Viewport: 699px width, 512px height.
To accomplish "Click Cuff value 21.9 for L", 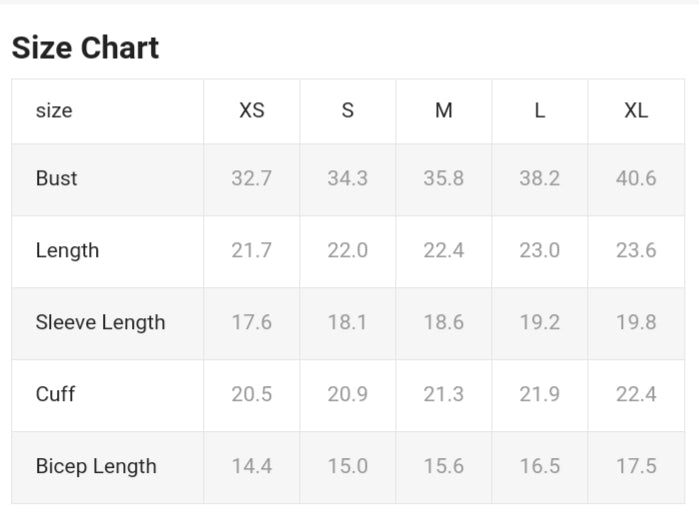I will 540,394.
